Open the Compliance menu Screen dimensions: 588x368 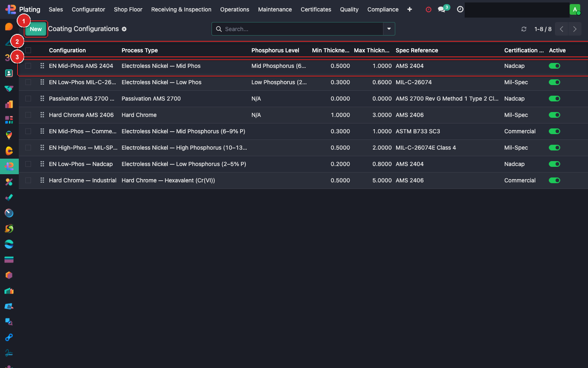click(383, 9)
